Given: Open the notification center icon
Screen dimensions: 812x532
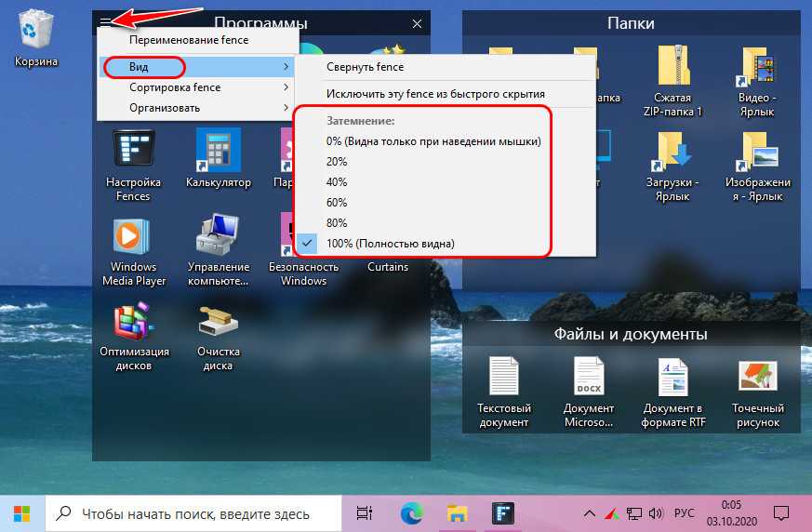Looking at the screenshot, I should pos(780,513).
